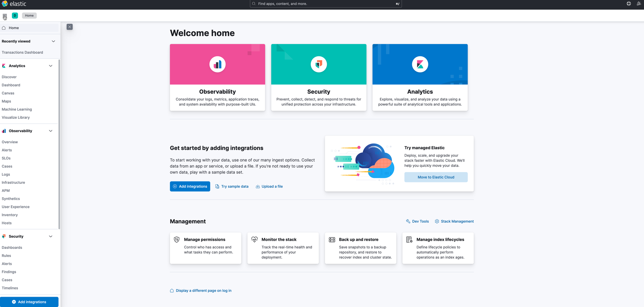Open the newsfeed icon at top right
The height and width of the screenshot is (307, 644).
coord(639,4)
